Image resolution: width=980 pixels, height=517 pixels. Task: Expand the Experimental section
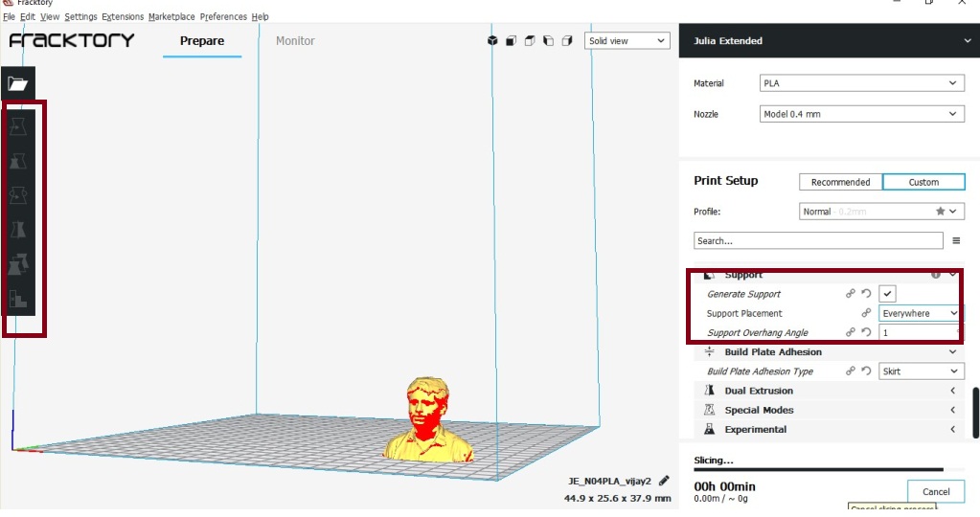[829, 429]
